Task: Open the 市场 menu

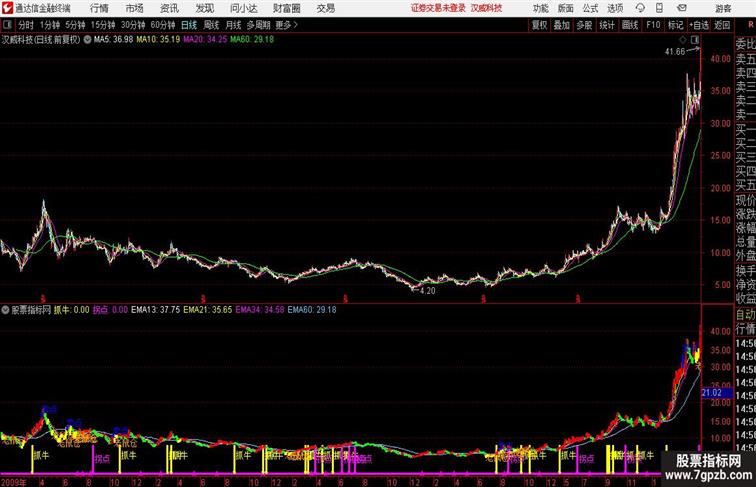Action: (134, 8)
